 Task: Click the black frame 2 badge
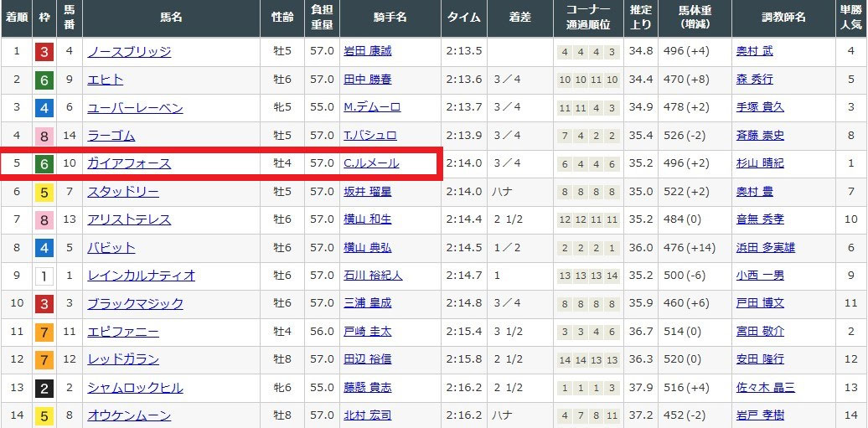[44, 388]
